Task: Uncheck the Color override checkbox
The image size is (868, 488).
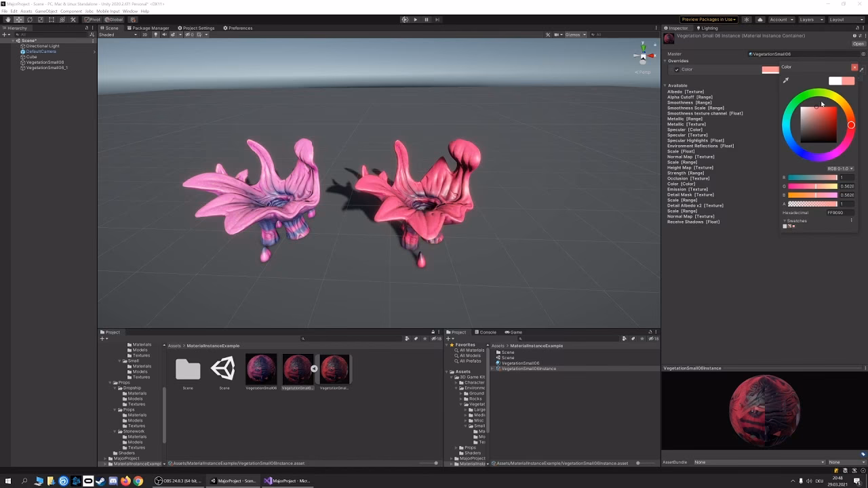Action: (676, 69)
